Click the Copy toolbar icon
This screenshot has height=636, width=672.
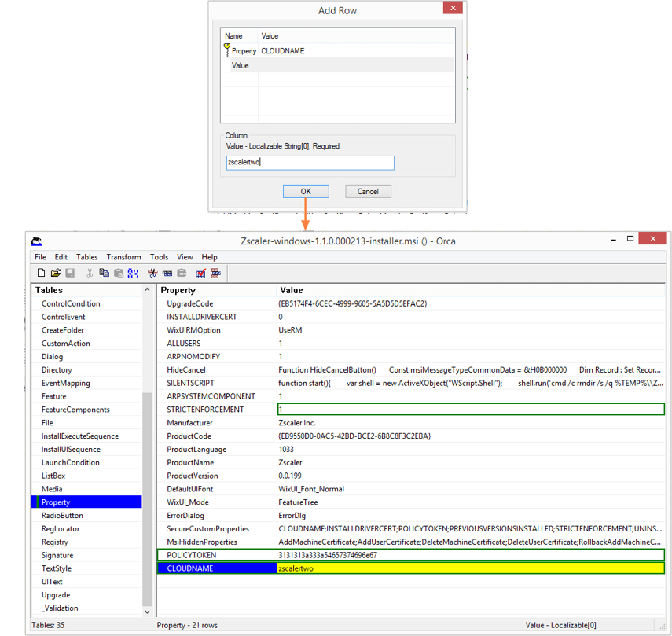tap(105, 273)
